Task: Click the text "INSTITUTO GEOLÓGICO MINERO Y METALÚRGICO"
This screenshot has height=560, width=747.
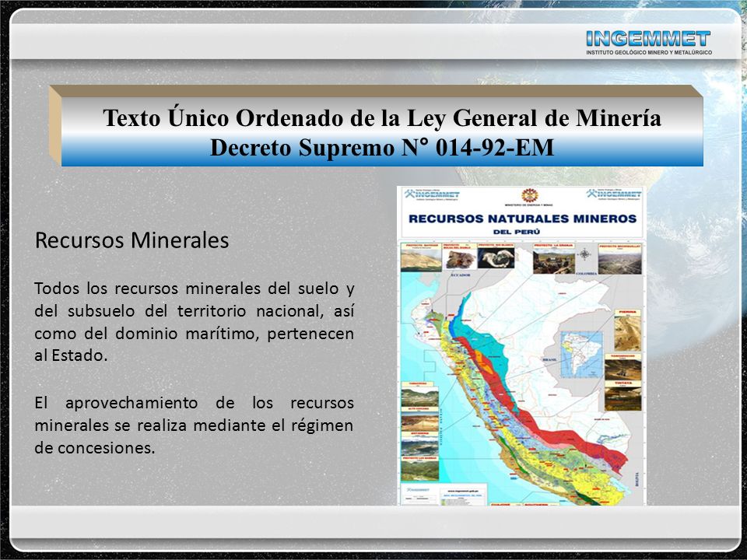Action: (x=649, y=52)
